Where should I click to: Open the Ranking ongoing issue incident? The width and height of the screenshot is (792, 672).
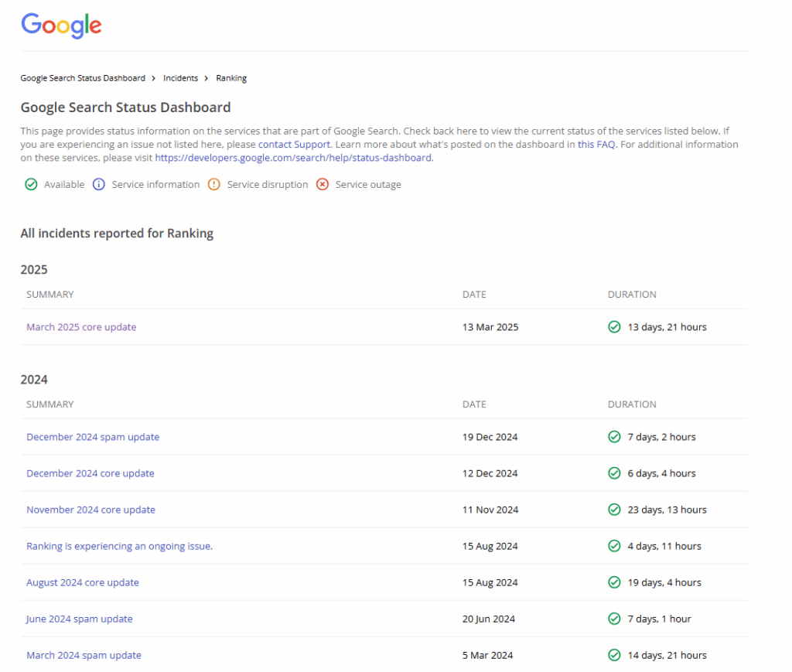coord(119,546)
